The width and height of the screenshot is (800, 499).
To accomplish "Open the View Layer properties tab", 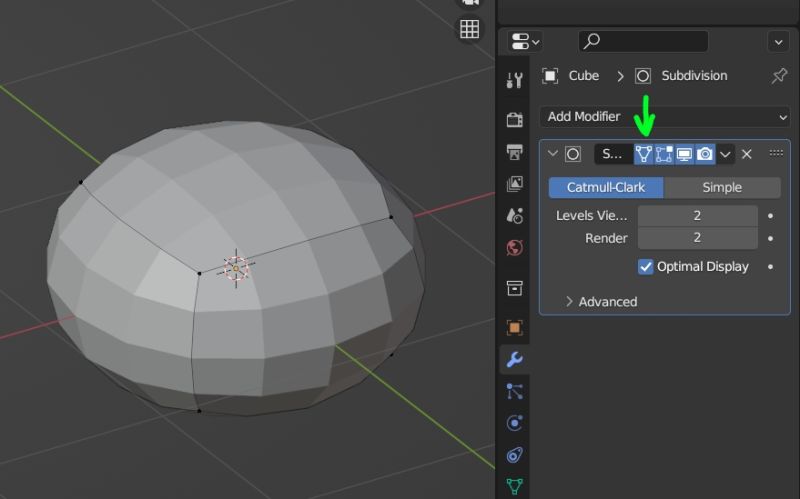I will [514, 184].
